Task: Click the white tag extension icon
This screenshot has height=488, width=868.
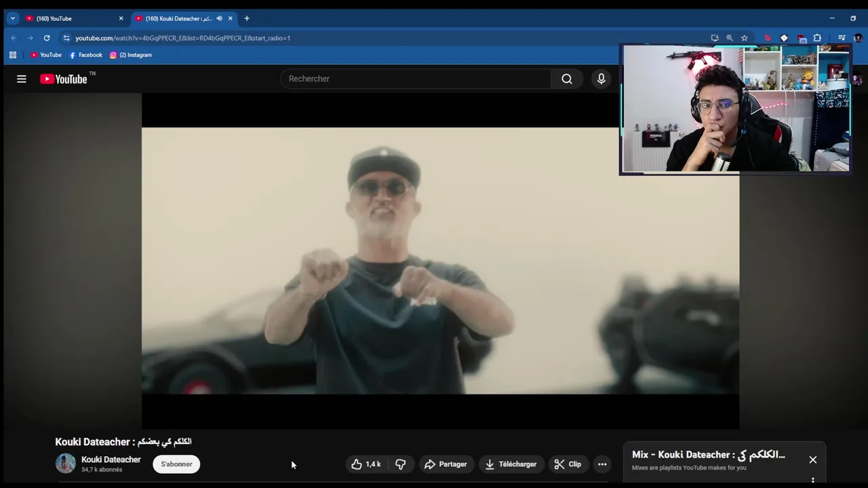Action: click(x=784, y=38)
